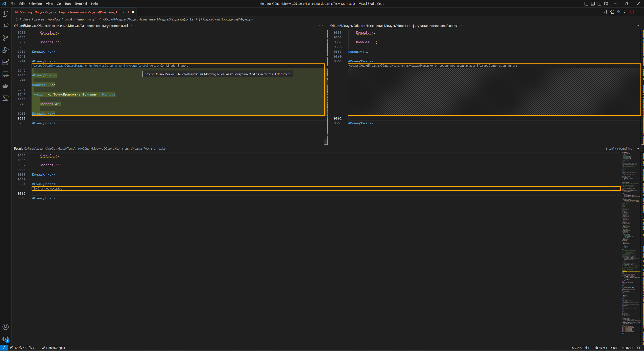644x351 pixels.
Task: Open the Terminal menu
Action: (81, 4)
